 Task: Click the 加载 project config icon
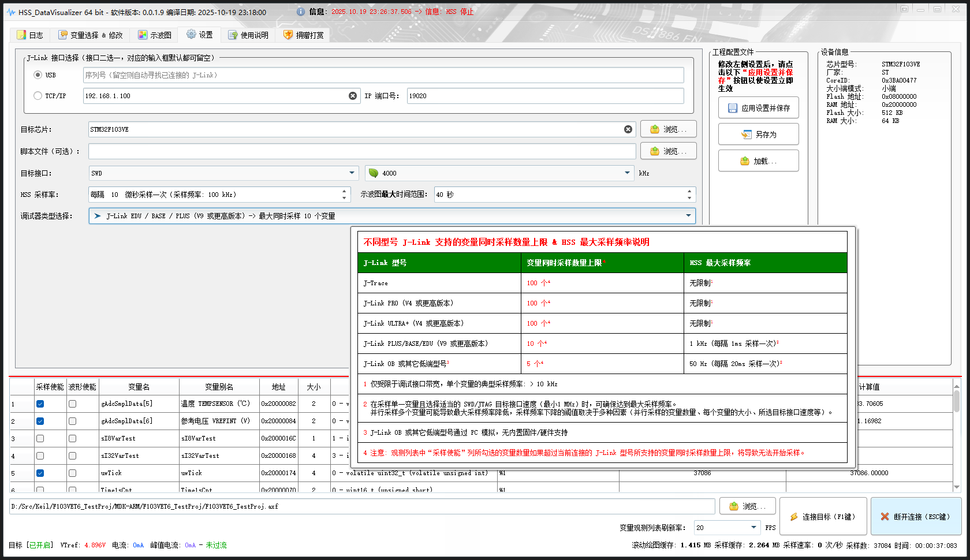pos(744,160)
